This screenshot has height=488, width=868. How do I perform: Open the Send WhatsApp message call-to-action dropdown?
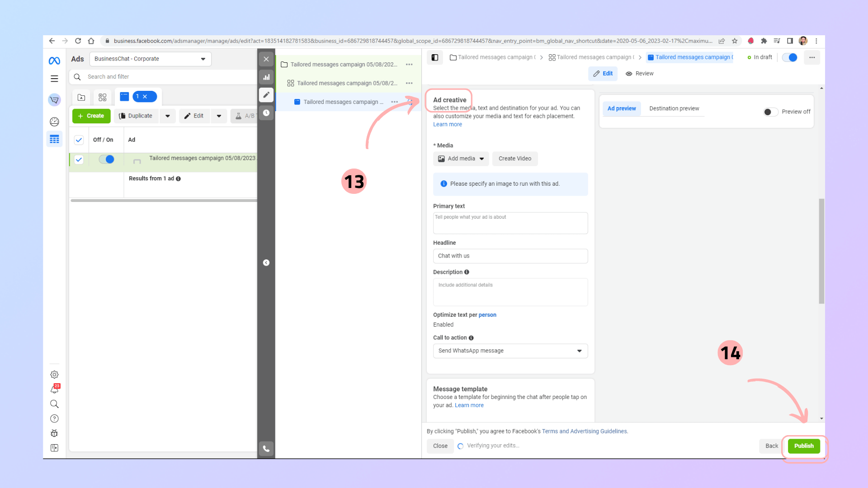[x=510, y=351]
